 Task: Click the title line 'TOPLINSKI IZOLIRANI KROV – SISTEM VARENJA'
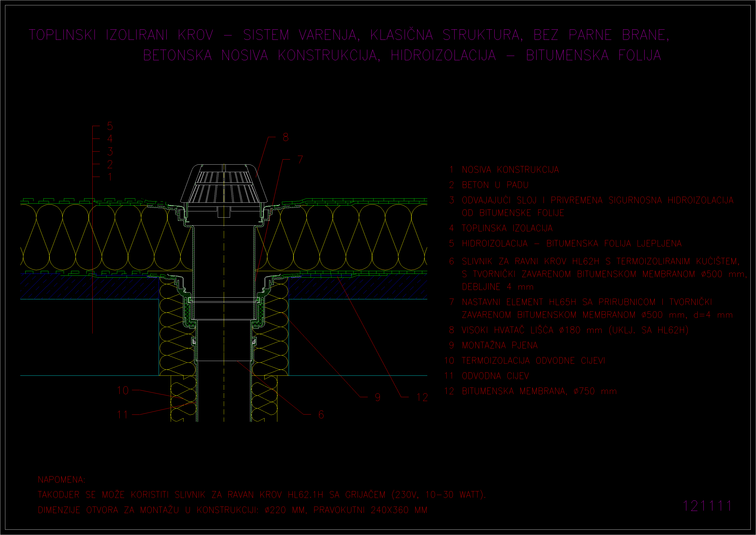click(349, 35)
